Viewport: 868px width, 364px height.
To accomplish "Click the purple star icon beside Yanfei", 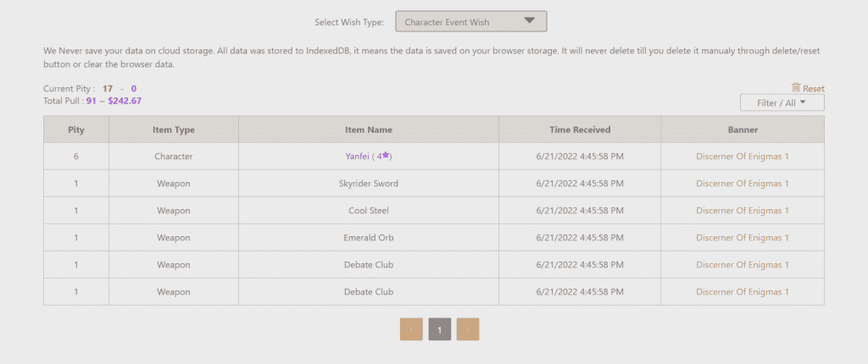I will tap(387, 156).
